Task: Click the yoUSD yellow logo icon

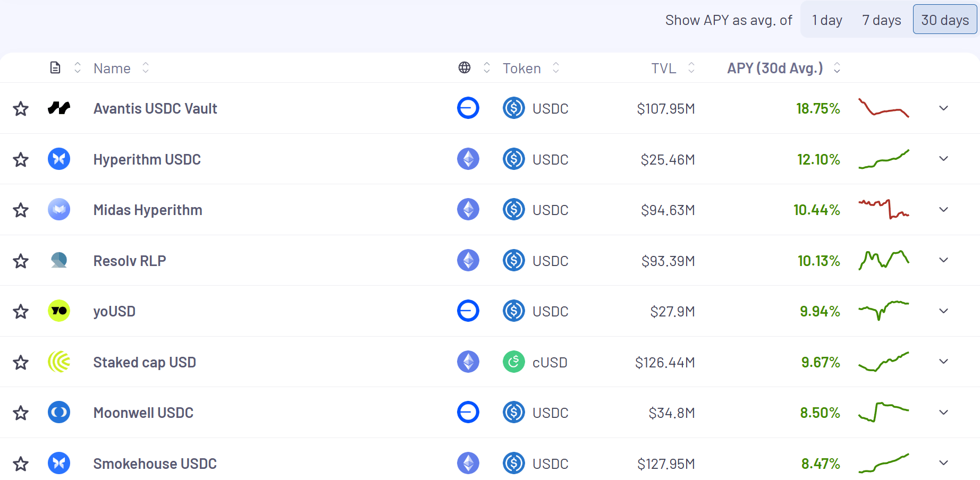Action: tap(59, 311)
